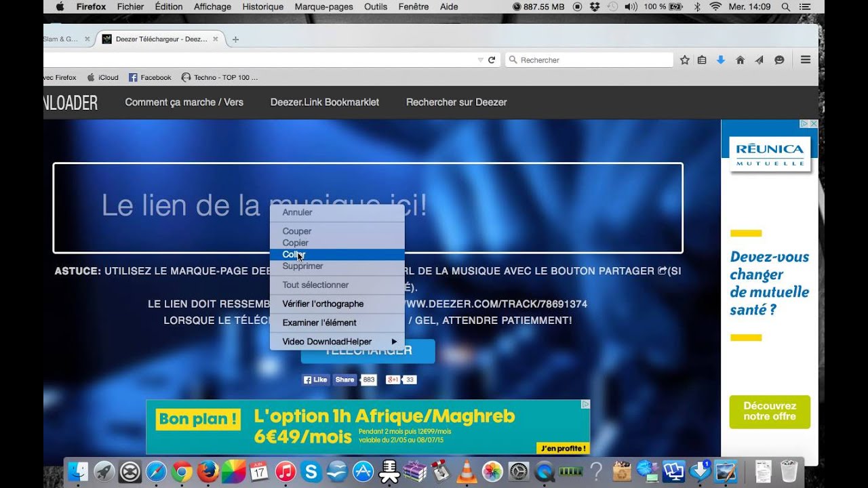This screenshot has width=868, height=488.
Task: Open Notification Center icon
Action: pos(805,7)
